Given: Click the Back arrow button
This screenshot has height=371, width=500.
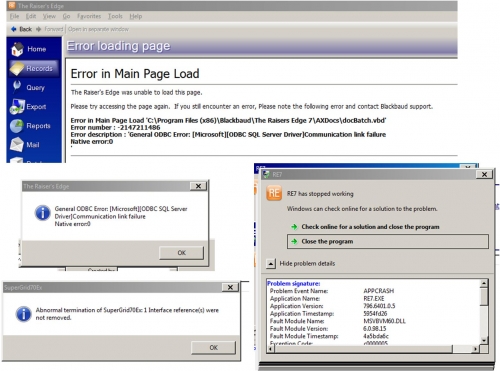Looking at the screenshot, I should [21, 29].
